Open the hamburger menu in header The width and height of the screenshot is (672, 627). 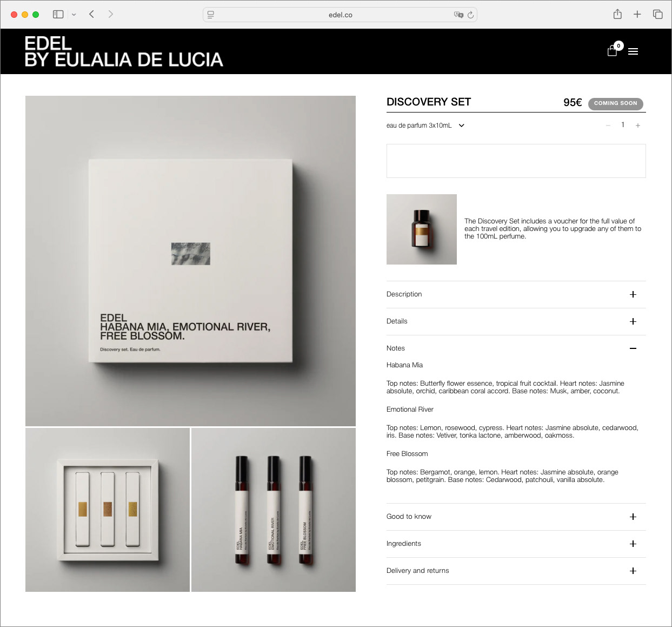coord(633,51)
